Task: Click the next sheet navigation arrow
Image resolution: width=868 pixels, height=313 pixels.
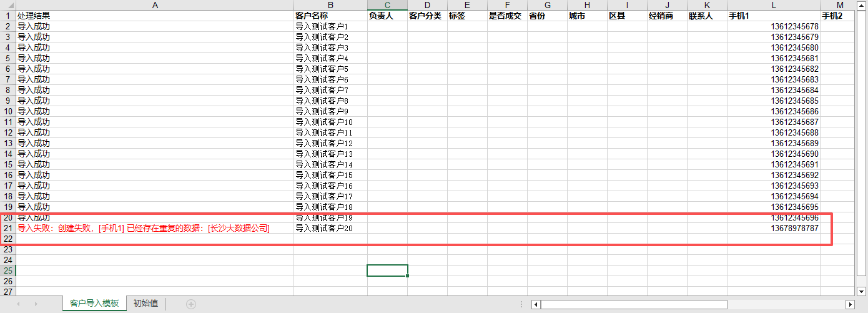Action: [36, 304]
